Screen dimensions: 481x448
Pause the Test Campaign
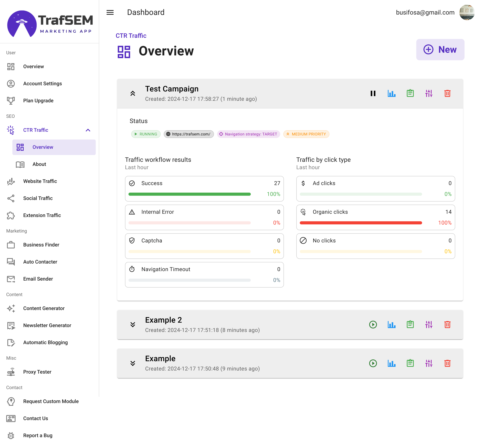coord(373,93)
